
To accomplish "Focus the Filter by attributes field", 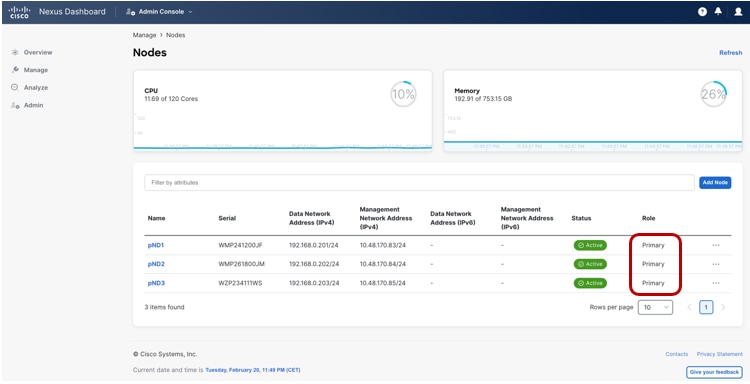I will [419, 183].
